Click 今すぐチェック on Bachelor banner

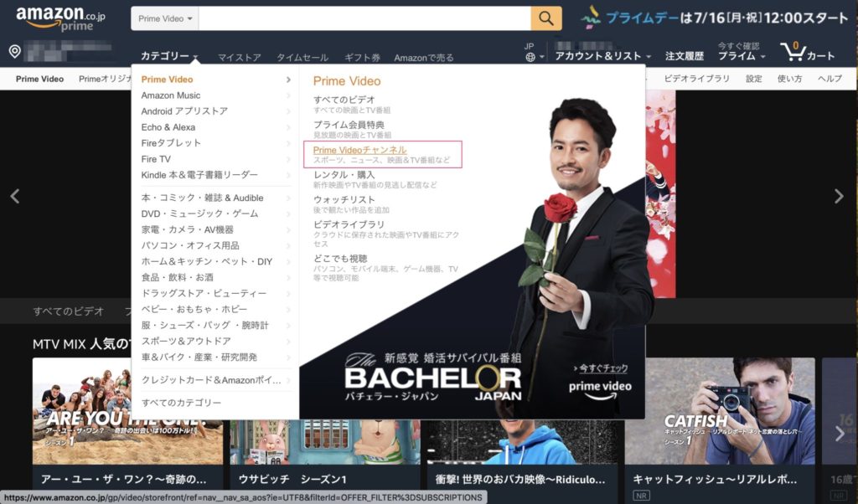[601, 368]
